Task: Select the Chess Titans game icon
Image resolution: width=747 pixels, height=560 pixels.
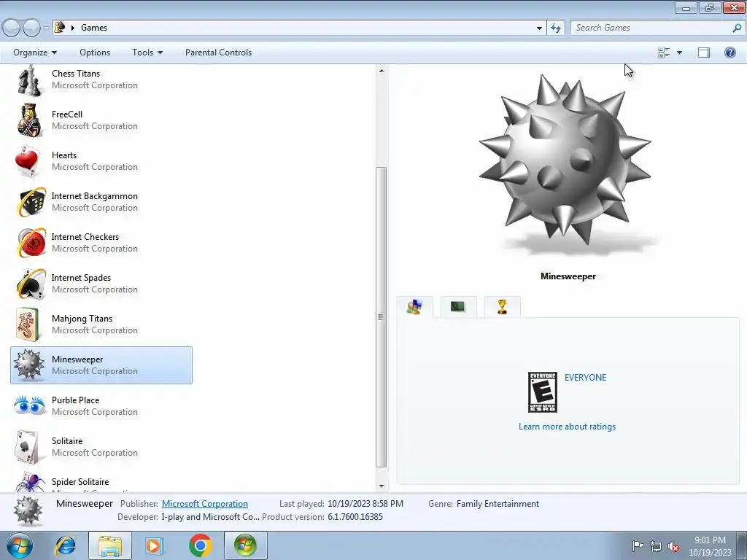Action: point(29,80)
